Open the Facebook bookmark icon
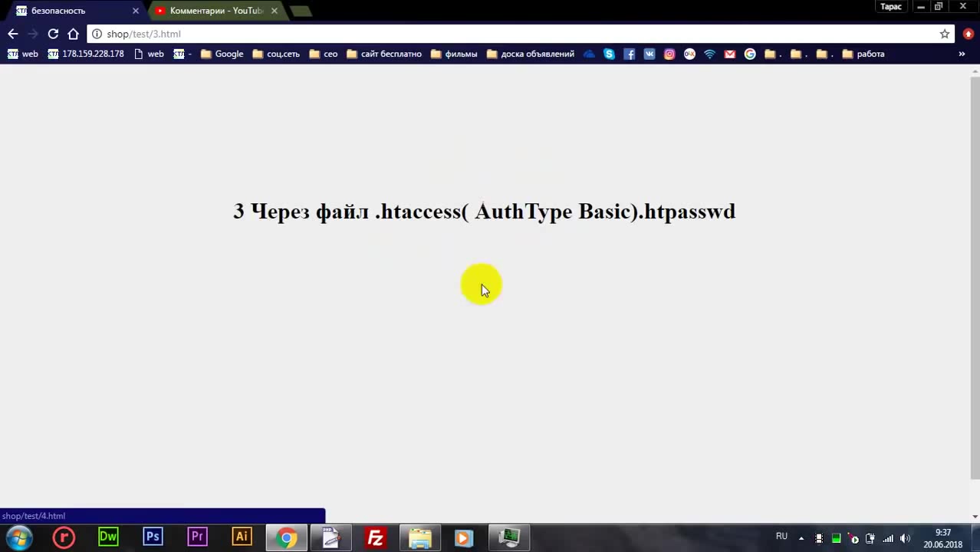Screen dimensions: 980x552 coord(629,54)
